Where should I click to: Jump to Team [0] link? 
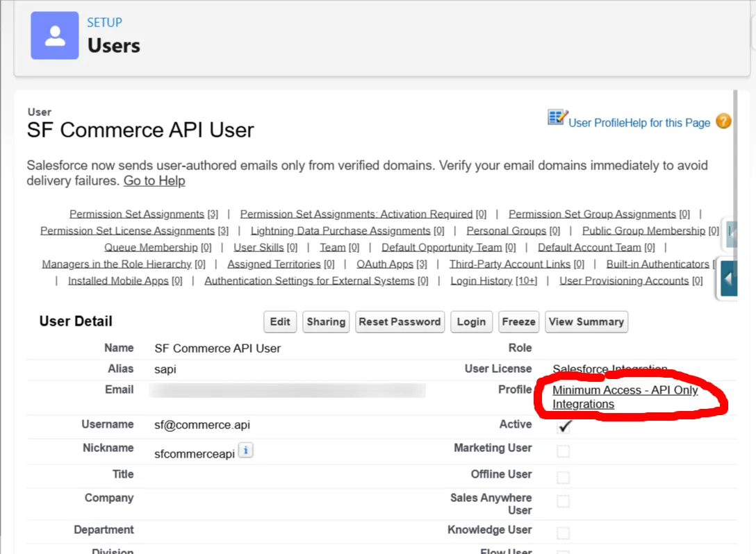[x=339, y=248]
